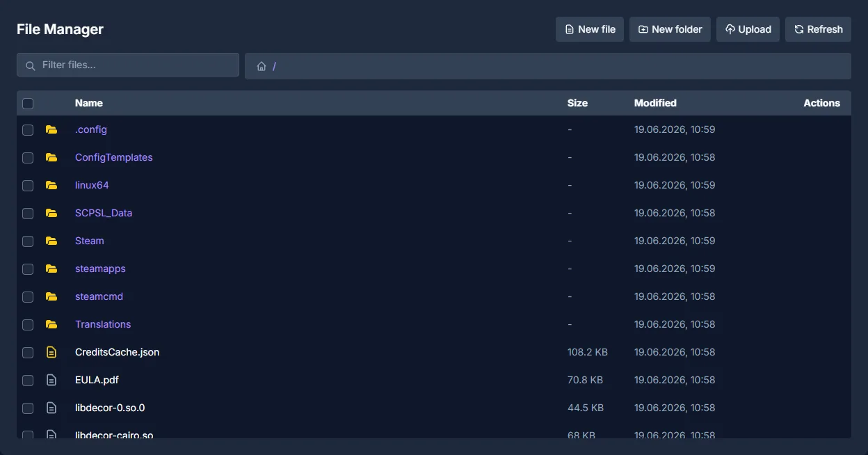The image size is (868, 455).
Task: Click the folder icon beside Translations
Action: pos(51,324)
